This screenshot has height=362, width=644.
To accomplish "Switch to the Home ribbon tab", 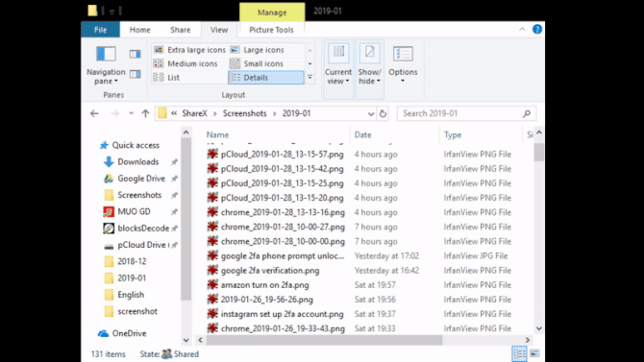I will pos(139,30).
